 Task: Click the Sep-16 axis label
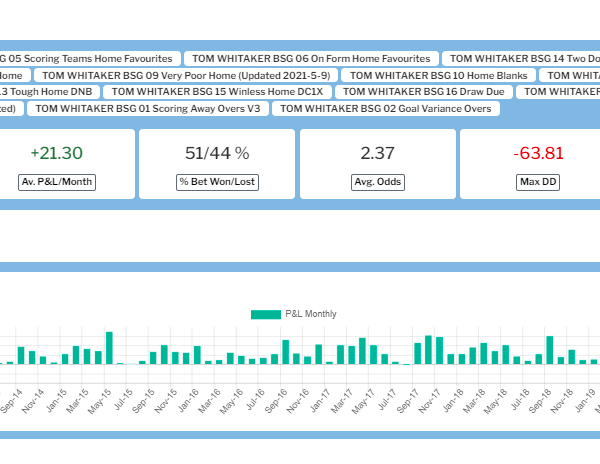tap(276, 401)
